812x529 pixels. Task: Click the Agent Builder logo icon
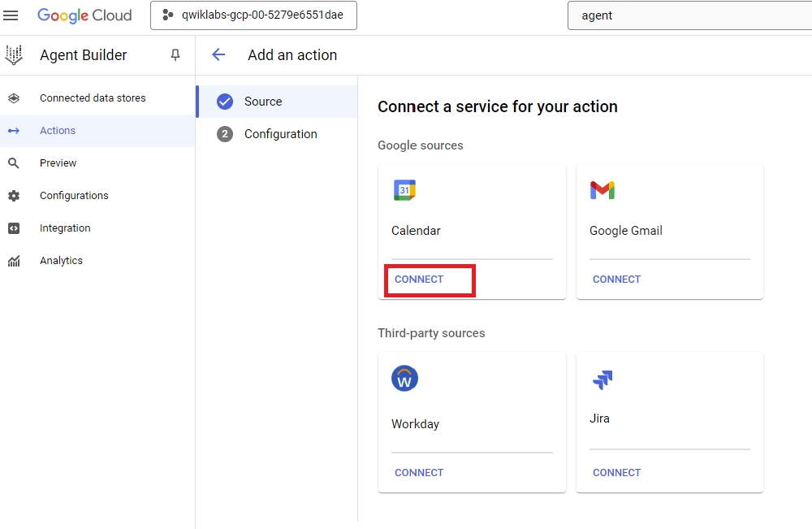click(x=14, y=54)
